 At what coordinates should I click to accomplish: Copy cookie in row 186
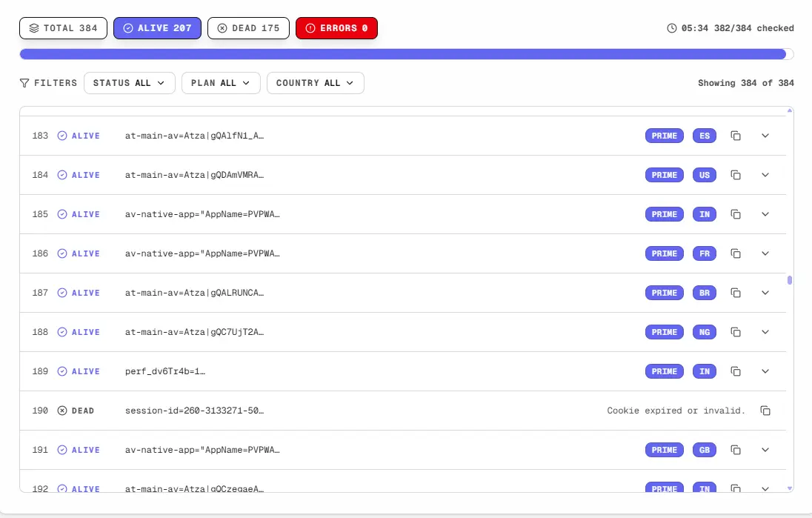click(x=736, y=254)
